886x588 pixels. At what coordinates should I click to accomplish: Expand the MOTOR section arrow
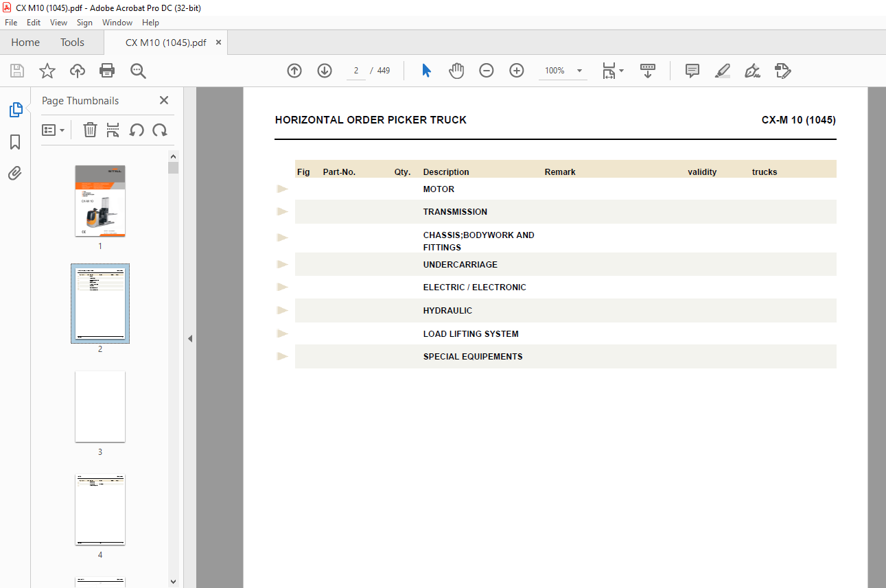click(282, 189)
